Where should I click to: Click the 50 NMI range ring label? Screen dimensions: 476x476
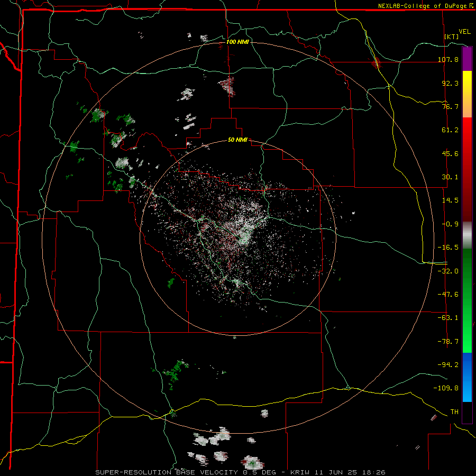[237, 140]
